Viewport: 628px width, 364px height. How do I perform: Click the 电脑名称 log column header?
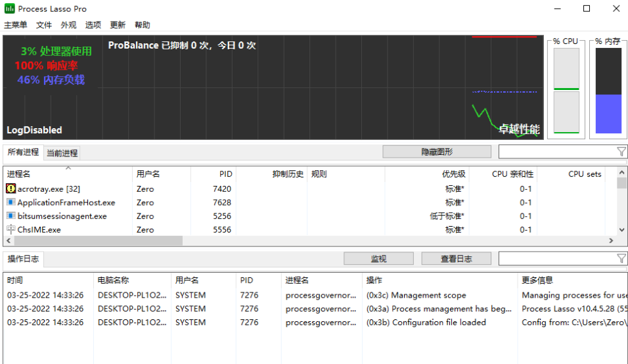click(x=133, y=281)
